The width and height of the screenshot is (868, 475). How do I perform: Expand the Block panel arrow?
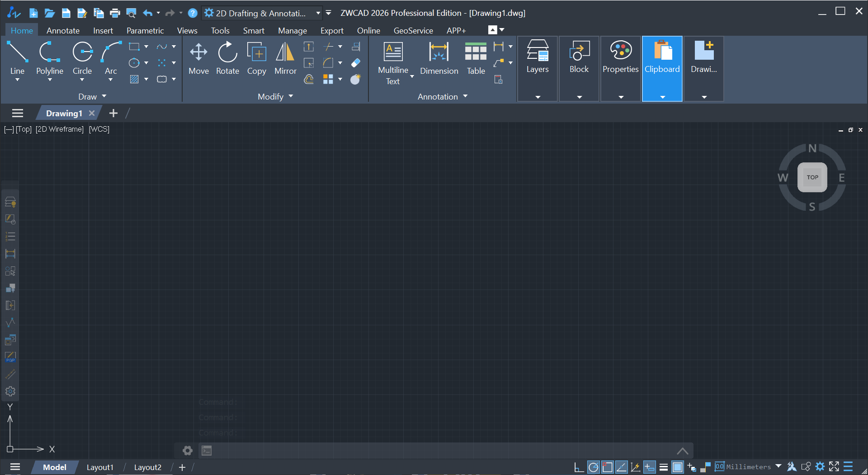point(579,97)
